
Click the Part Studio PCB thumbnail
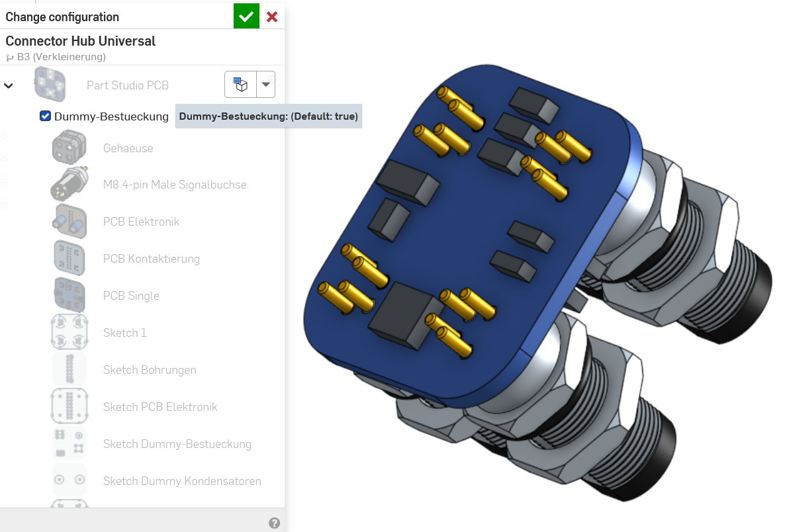tap(50, 84)
